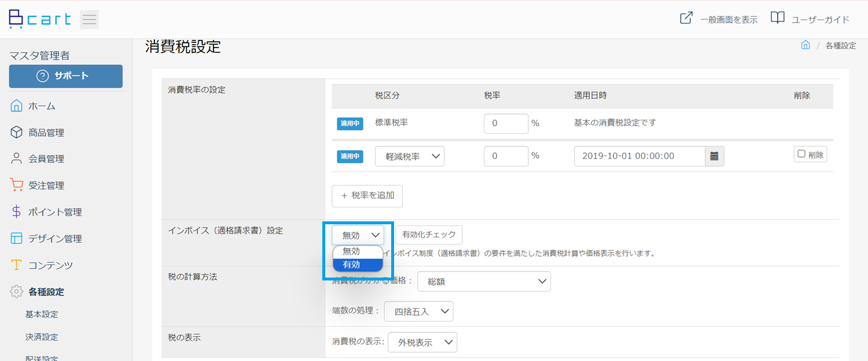This screenshot has width=868, height=361.
Task: Click the external link icon for 一般画面を表示
Action: pyautogui.click(x=686, y=18)
